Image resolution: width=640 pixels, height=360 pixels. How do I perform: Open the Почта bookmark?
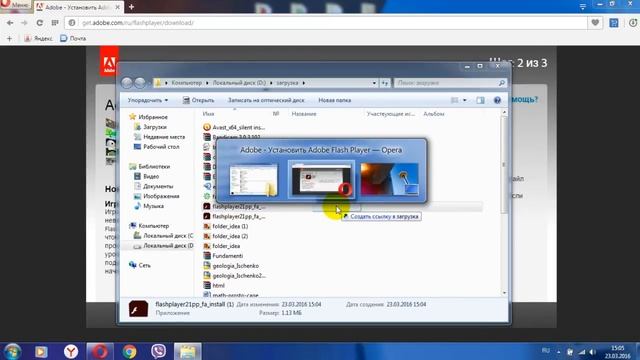(73, 38)
